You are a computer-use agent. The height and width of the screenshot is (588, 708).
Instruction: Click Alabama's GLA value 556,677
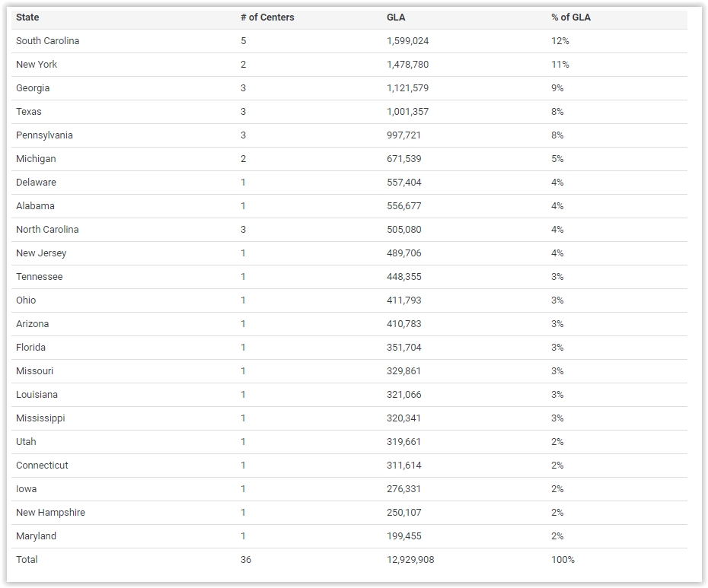click(404, 206)
